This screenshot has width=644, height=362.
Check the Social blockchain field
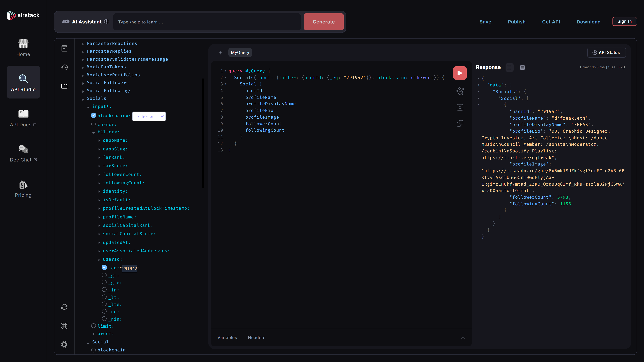(x=94, y=350)
